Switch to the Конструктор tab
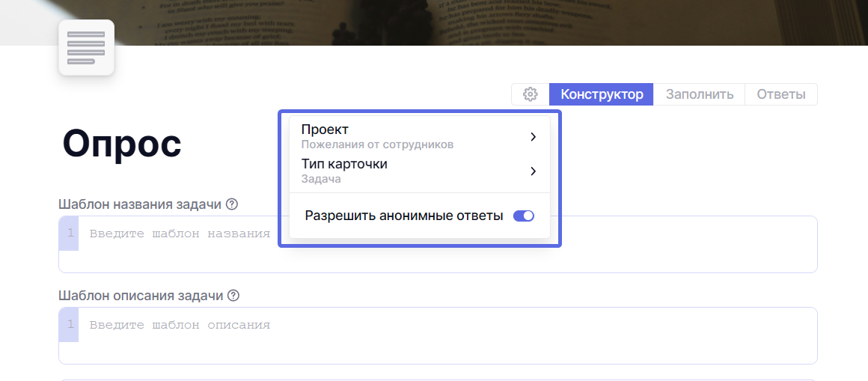This screenshot has width=868, height=381. pos(602,94)
